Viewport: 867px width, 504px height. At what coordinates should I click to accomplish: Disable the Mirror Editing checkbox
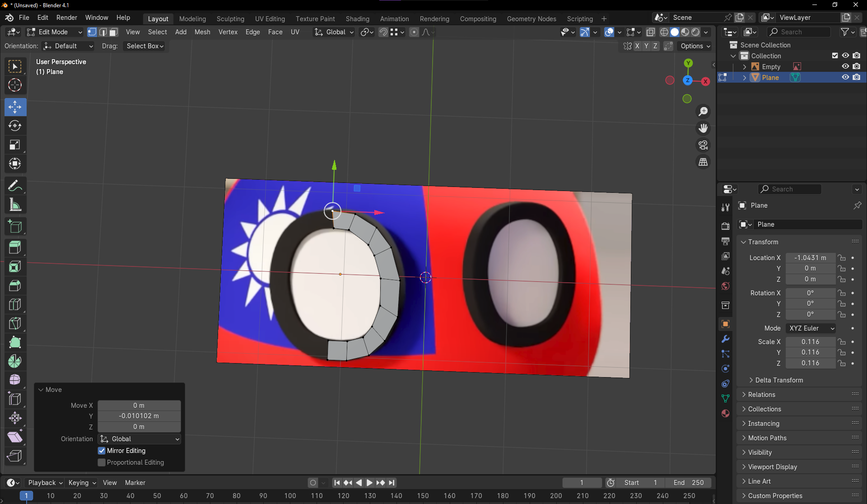[102, 451]
